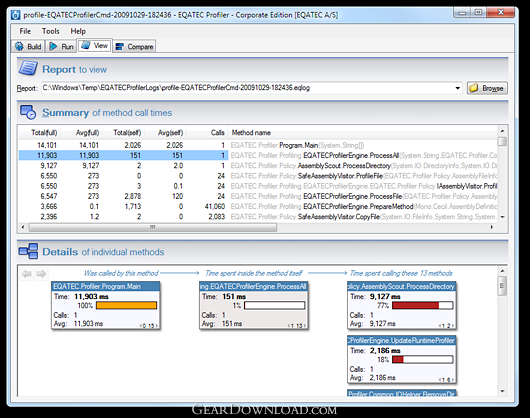Screen dimensions: 530x418
Task: Sort by the Avg(full) column header
Action: 82,132
